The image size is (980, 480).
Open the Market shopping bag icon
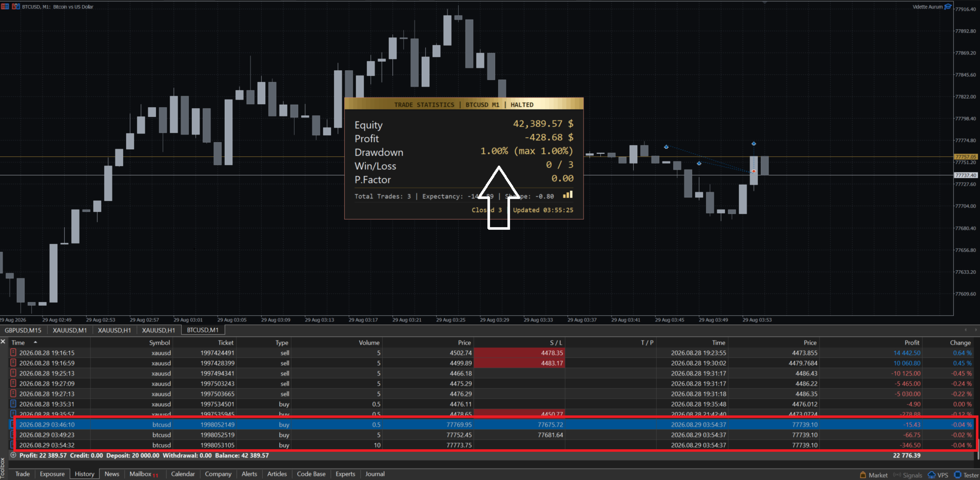[x=863, y=475]
